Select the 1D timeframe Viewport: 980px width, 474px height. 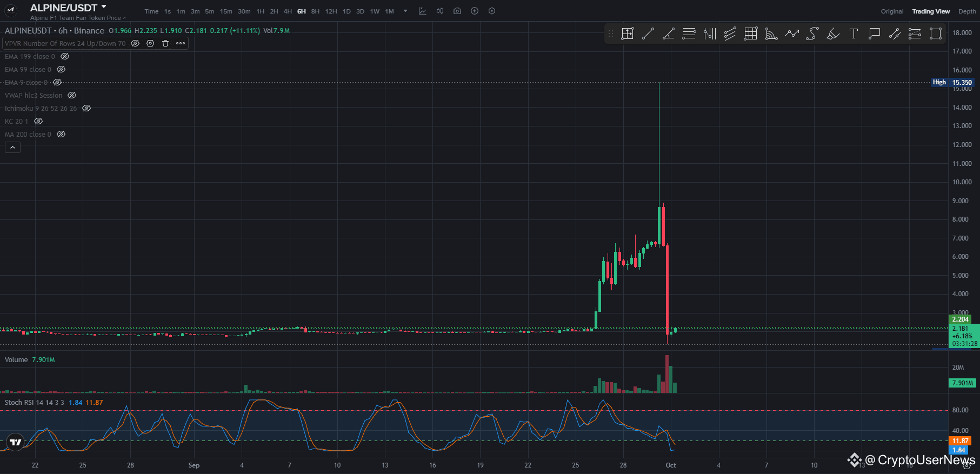346,11
